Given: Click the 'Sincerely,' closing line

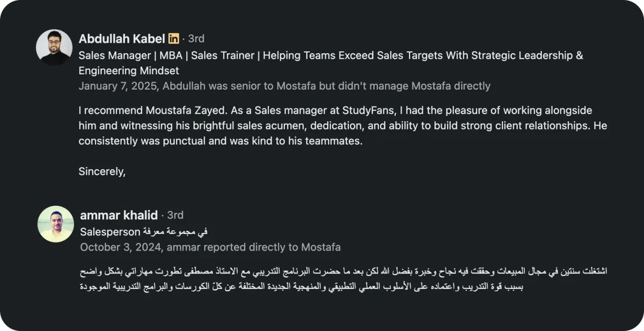Looking at the screenshot, I should click(x=102, y=171).
